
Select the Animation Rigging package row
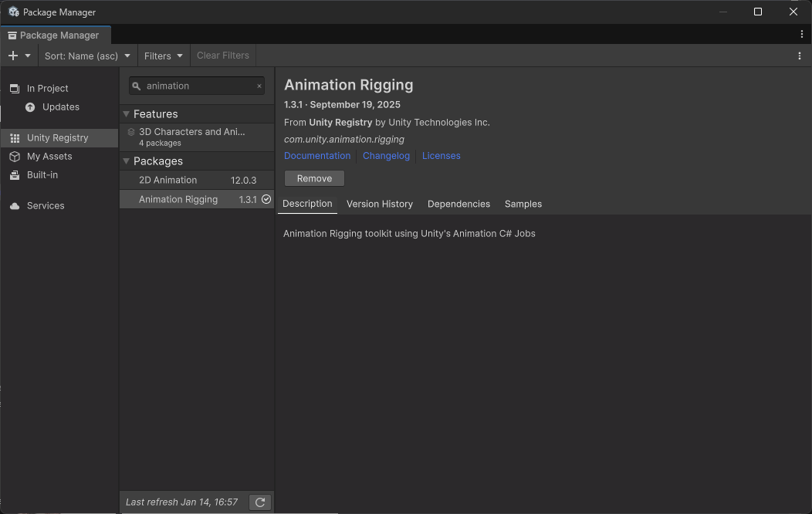(x=197, y=199)
